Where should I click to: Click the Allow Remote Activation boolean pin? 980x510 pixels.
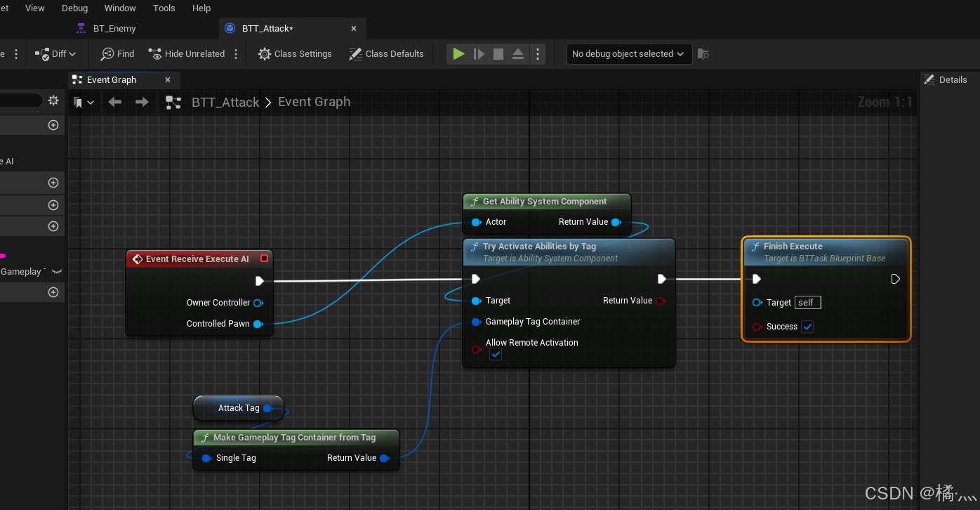click(477, 349)
